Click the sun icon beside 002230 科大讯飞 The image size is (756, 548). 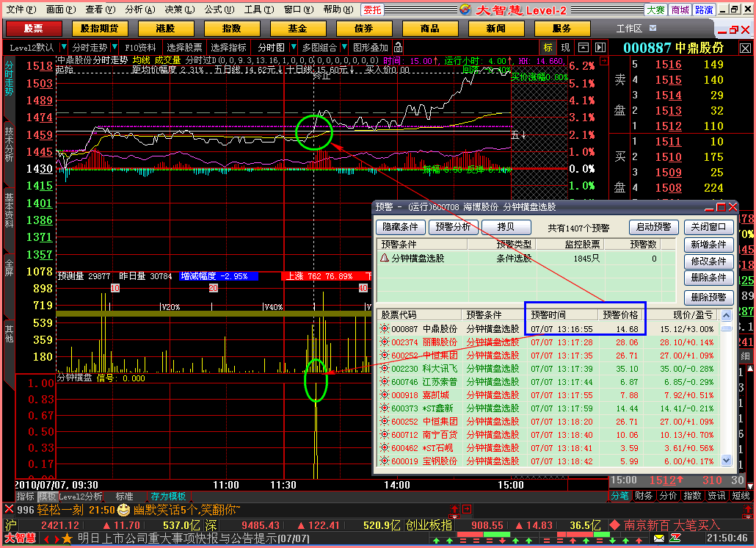385,369
